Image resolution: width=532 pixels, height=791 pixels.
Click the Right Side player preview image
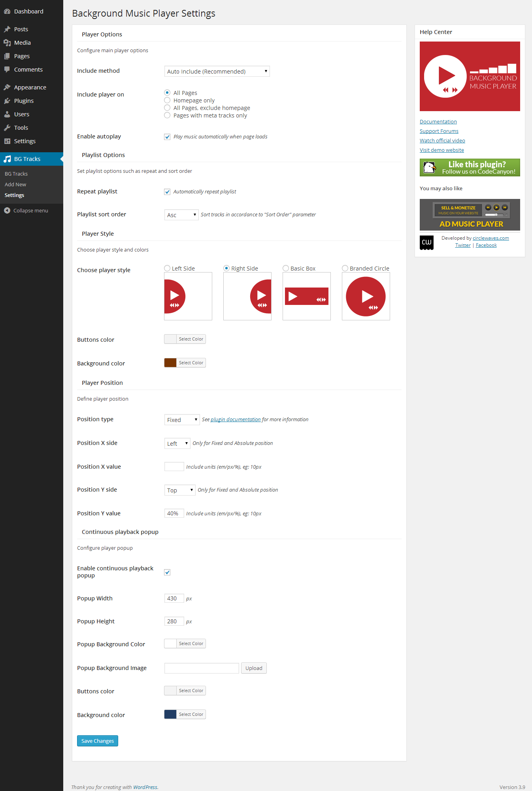click(247, 296)
